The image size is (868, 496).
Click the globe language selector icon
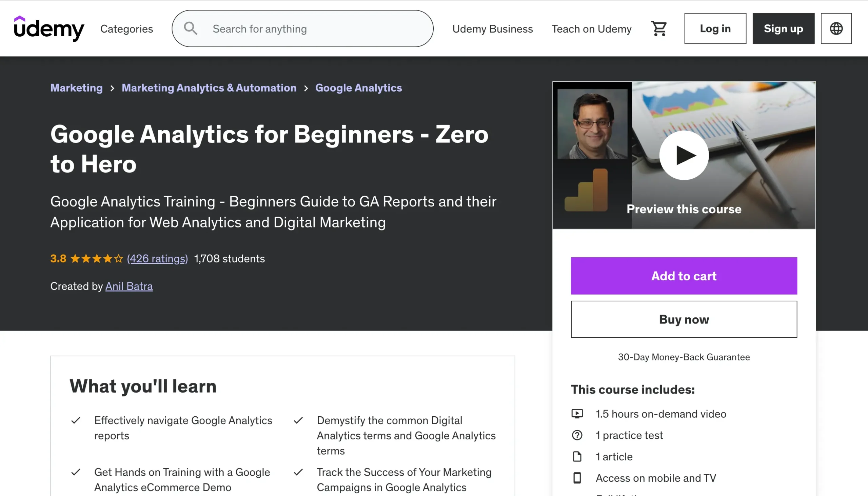pos(836,28)
